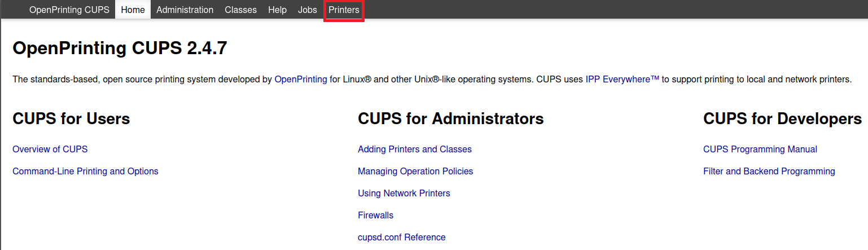
Task: Open the IPP Everywhere™ link
Action: click(622, 80)
